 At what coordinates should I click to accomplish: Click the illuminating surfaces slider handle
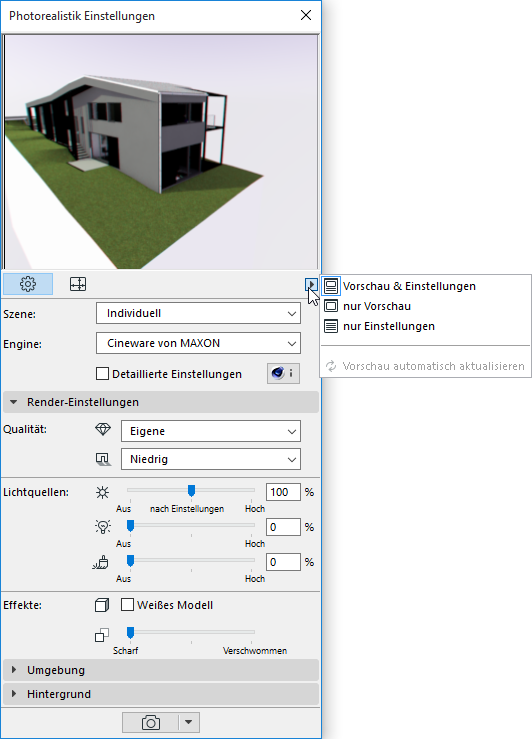click(x=131, y=561)
